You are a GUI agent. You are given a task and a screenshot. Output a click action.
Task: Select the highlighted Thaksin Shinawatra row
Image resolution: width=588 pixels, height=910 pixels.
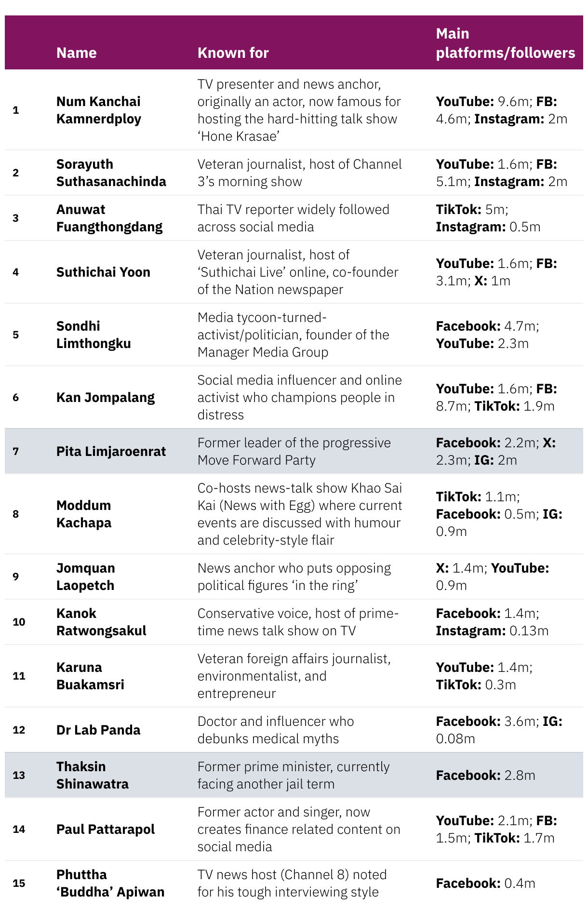pos(294,775)
